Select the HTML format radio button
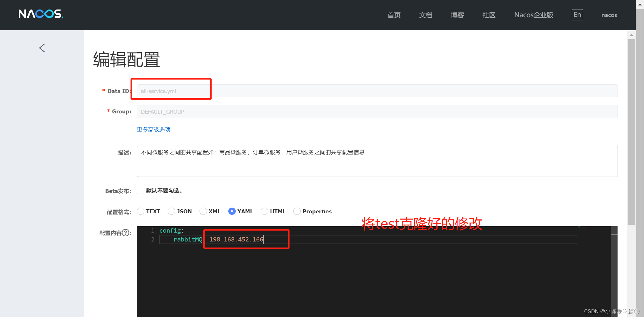The height and width of the screenshot is (317, 644). [264, 211]
